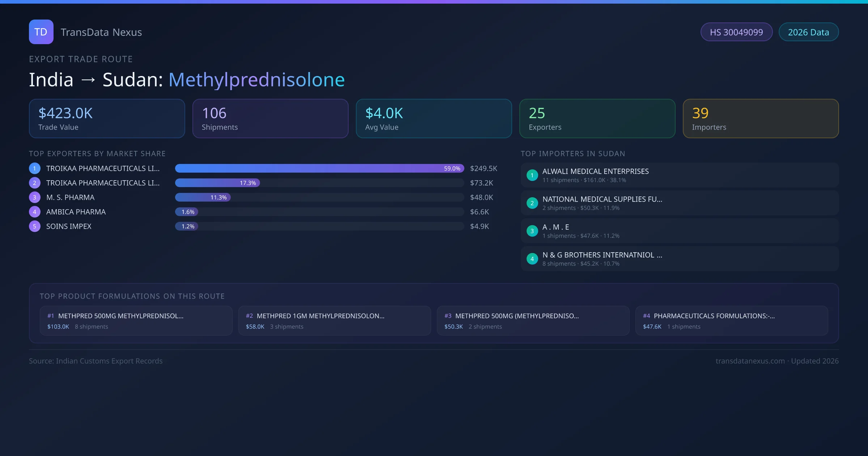This screenshot has width=868, height=456.
Task: Click the transdatanexus.com footer link
Action: point(750,361)
